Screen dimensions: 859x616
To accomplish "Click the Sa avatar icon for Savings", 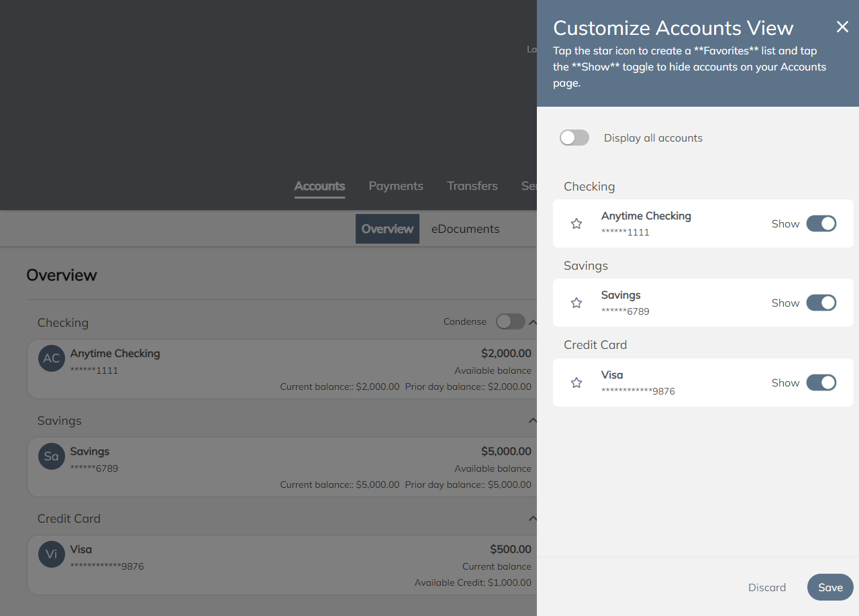I will click(52, 456).
